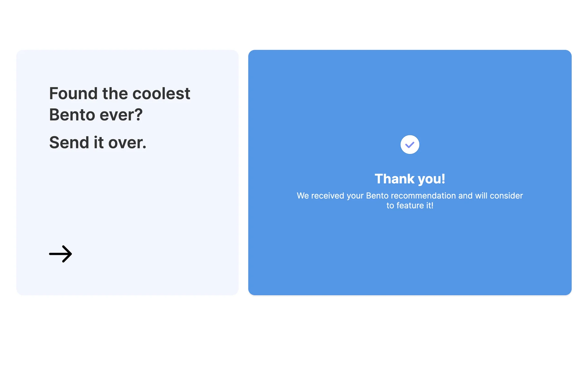
Task: Click the "Bento ever?" heading line
Action: [96, 115]
